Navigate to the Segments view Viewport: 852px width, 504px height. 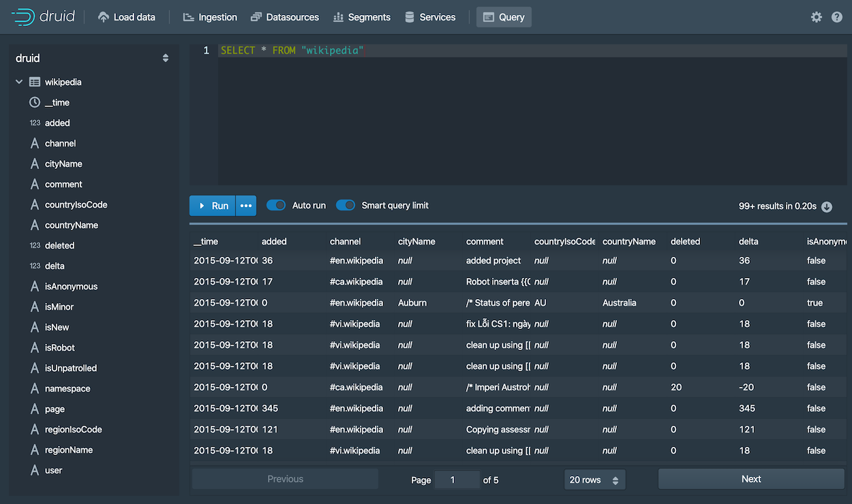(x=361, y=17)
